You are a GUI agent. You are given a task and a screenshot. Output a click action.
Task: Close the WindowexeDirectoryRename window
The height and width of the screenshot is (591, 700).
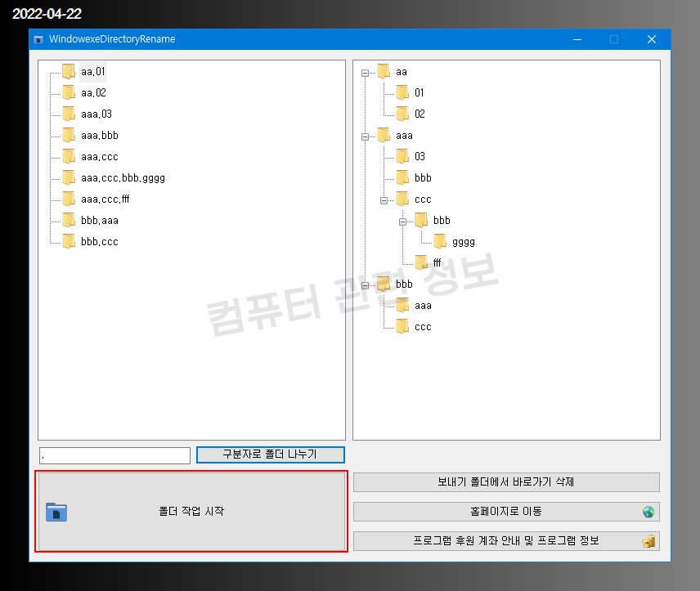tap(651, 39)
